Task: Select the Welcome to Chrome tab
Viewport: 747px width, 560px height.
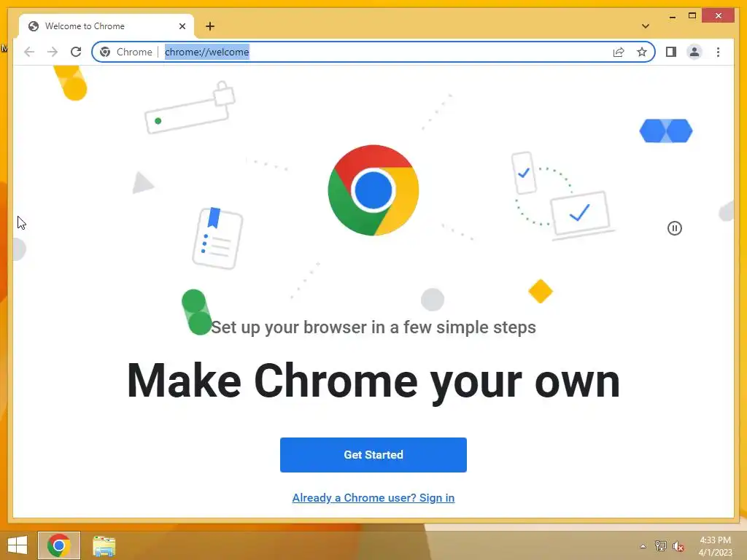Action: [107, 26]
